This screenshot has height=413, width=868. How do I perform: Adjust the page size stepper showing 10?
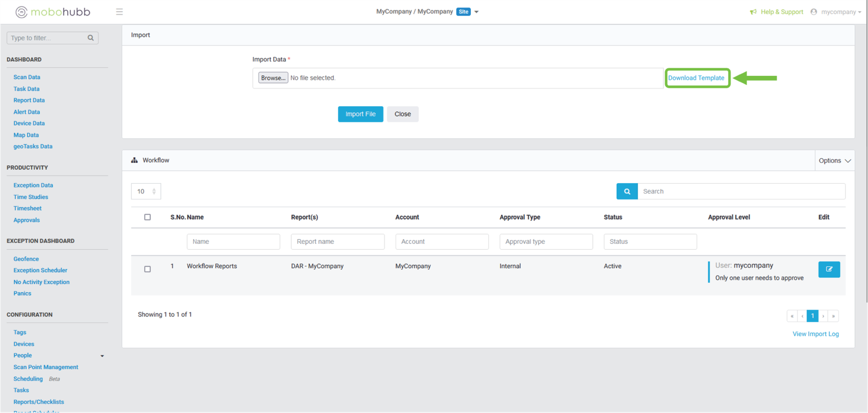pyautogui.click(x=154, y=191)
